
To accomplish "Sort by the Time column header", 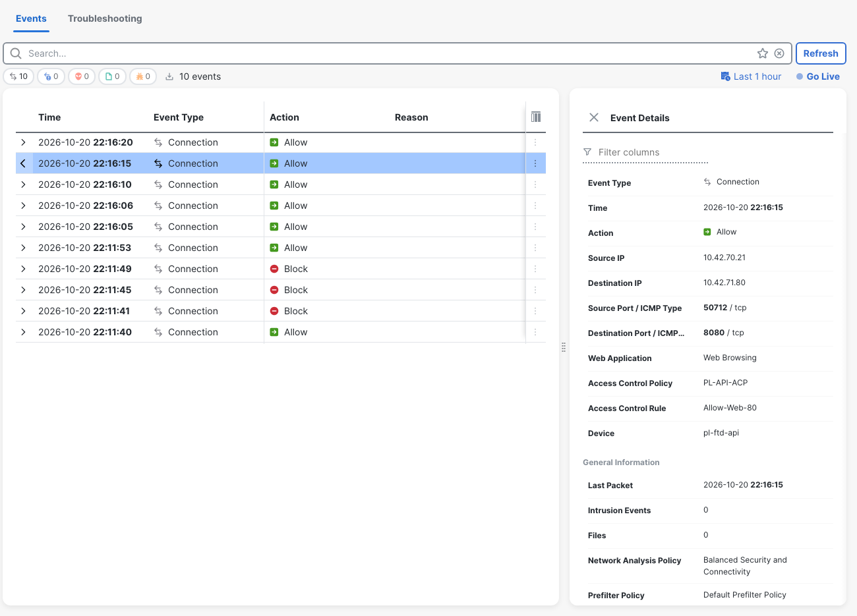I will 49,117.
